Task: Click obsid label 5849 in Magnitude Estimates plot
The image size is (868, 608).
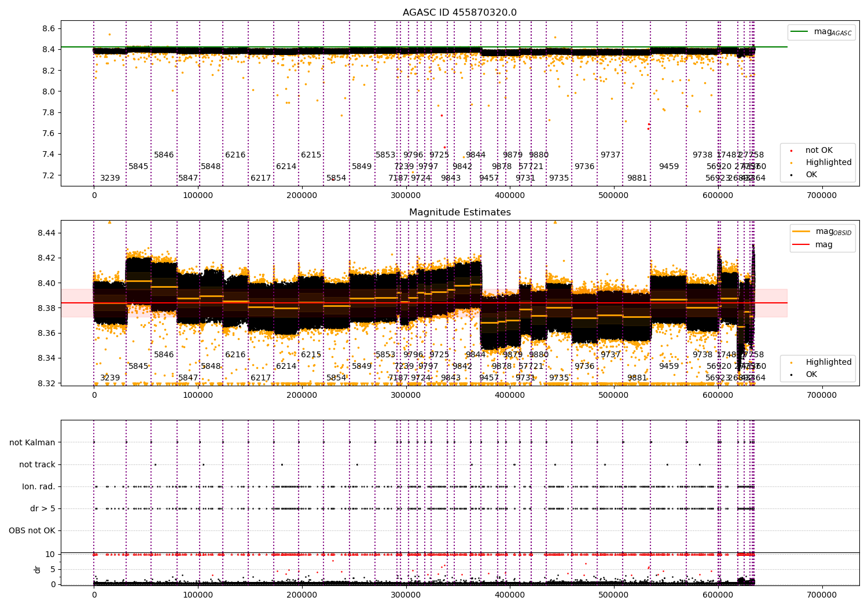Action: coord(362,366)
